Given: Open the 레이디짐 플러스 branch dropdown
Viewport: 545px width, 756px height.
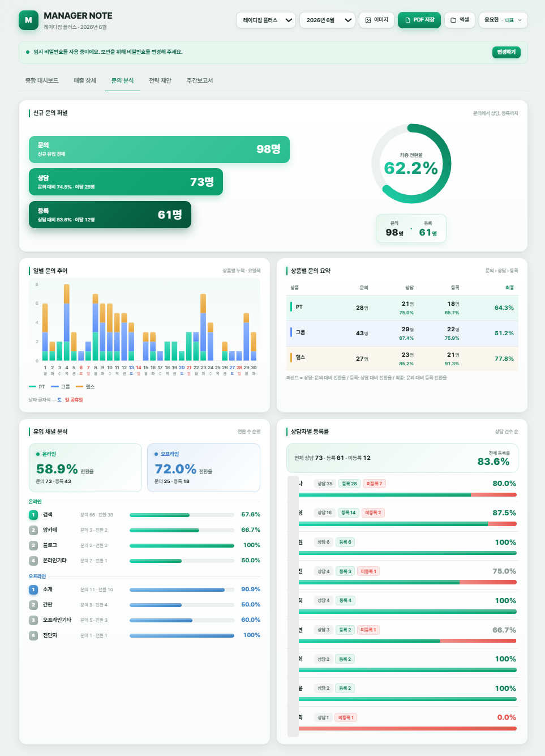Looking at the screenshot, I should pyautogui.click(x=266, y=20).
